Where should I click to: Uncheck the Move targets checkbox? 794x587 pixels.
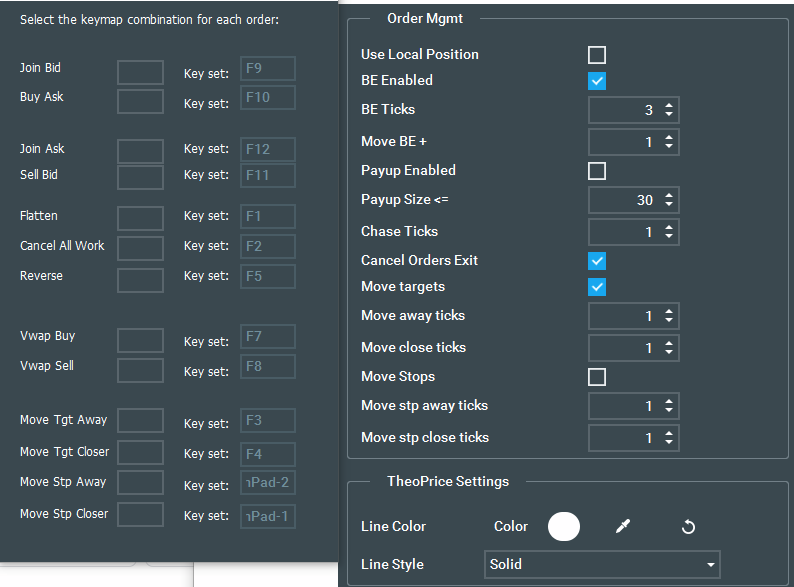click(x=597, y=288)
